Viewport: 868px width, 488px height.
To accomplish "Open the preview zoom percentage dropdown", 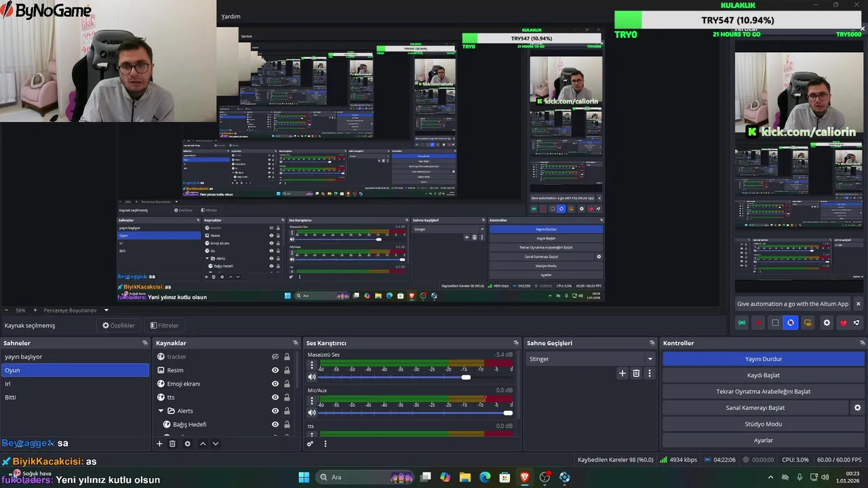I will tap(22, 310).
